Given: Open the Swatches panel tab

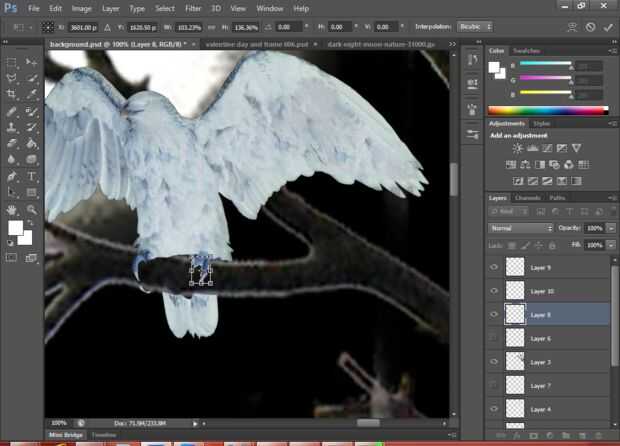Looking at the screenshot, I should (526, 50).
